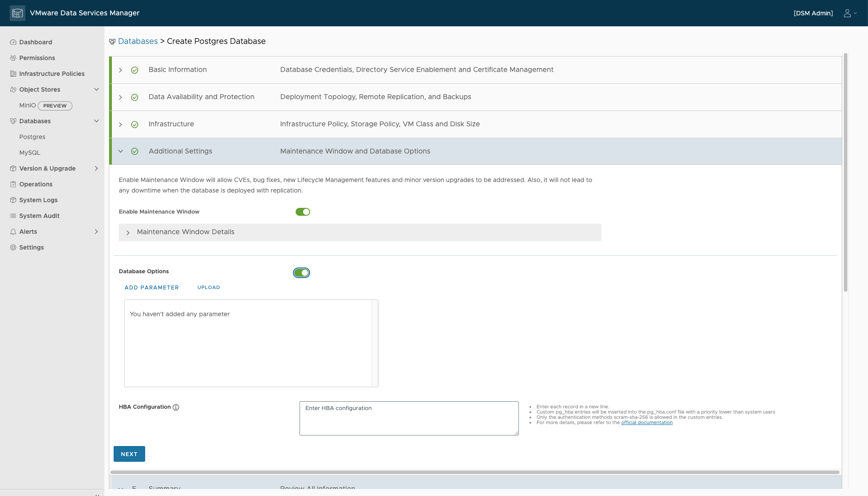This screenshot has height=496, width=868.
Task: Expand the Infrastructure step
Action: click(121, 125)
